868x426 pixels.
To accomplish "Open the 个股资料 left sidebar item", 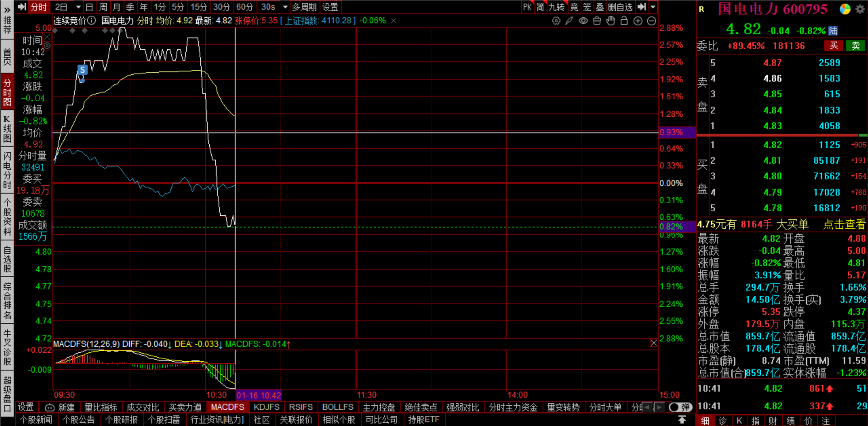I will tap(7, 216).
